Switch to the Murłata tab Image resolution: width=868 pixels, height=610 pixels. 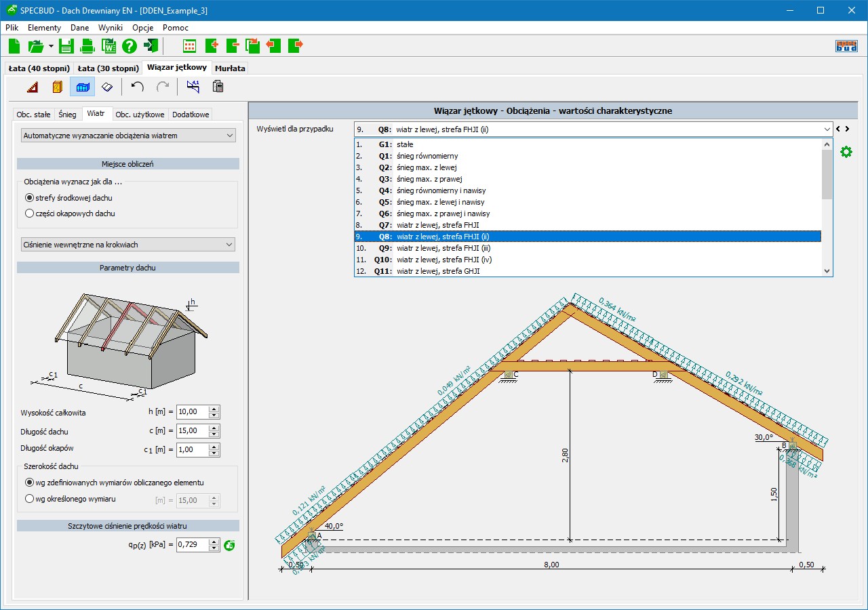click(x=231, y=68)
